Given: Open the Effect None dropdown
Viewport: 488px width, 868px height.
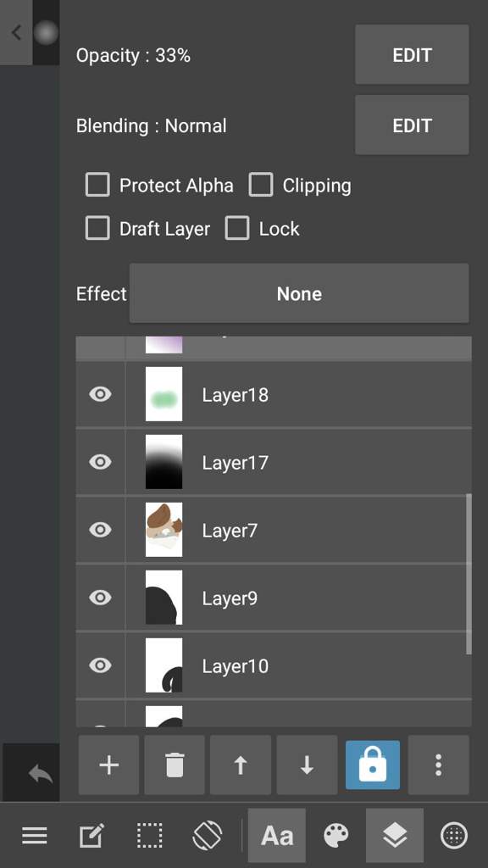Looking at the screenshot, I should 299,293.
